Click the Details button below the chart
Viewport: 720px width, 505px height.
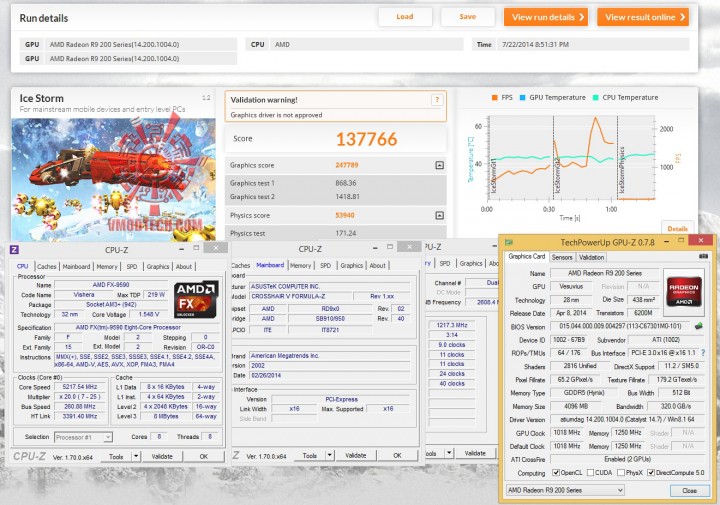(x=677, y=228)
